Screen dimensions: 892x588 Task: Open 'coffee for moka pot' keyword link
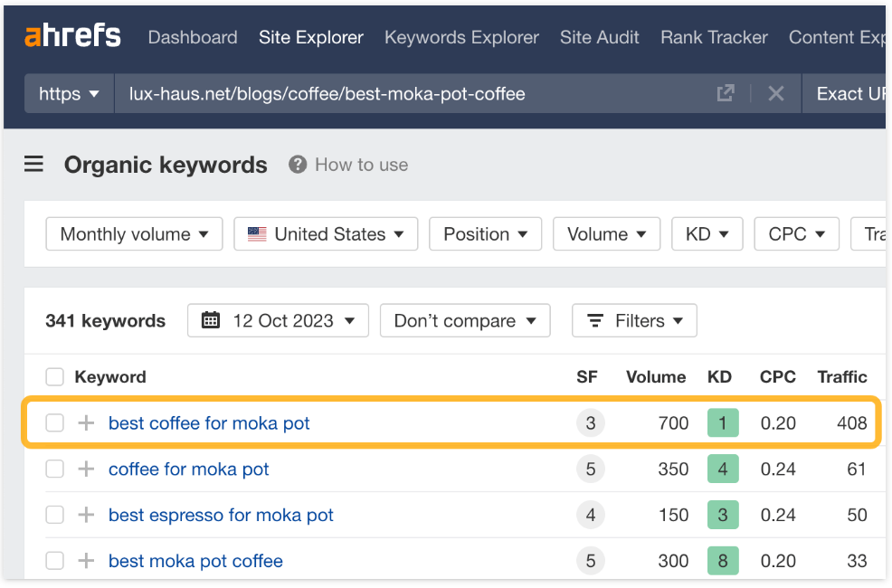click(188, 469)
